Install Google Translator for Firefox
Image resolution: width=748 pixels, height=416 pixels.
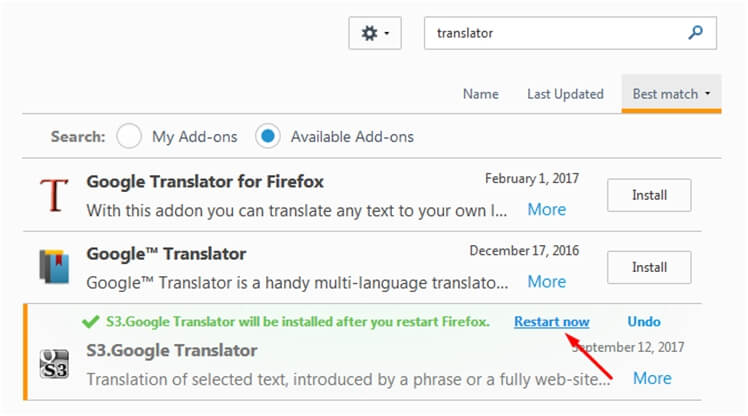tap(649, 195)
